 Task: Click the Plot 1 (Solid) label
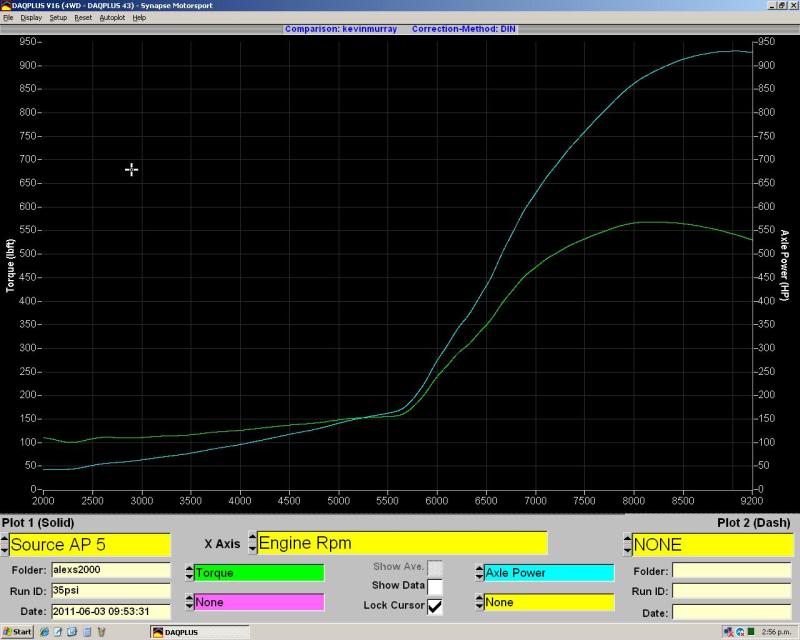[38, 523]
